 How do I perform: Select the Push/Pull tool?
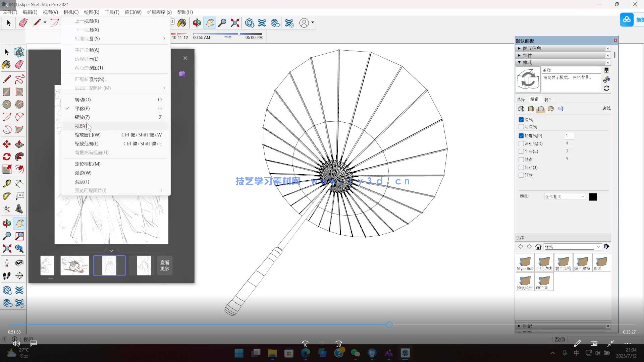(x=19, y=144)
